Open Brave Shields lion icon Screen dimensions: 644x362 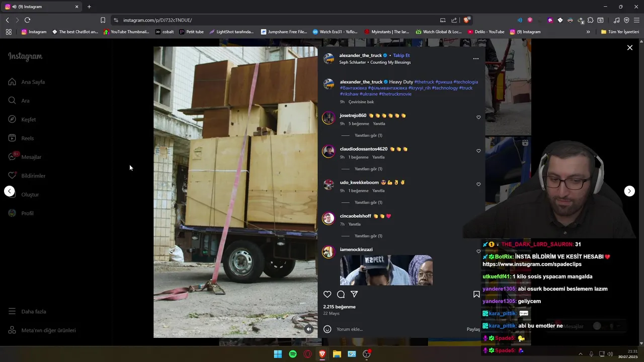[467, 20]
